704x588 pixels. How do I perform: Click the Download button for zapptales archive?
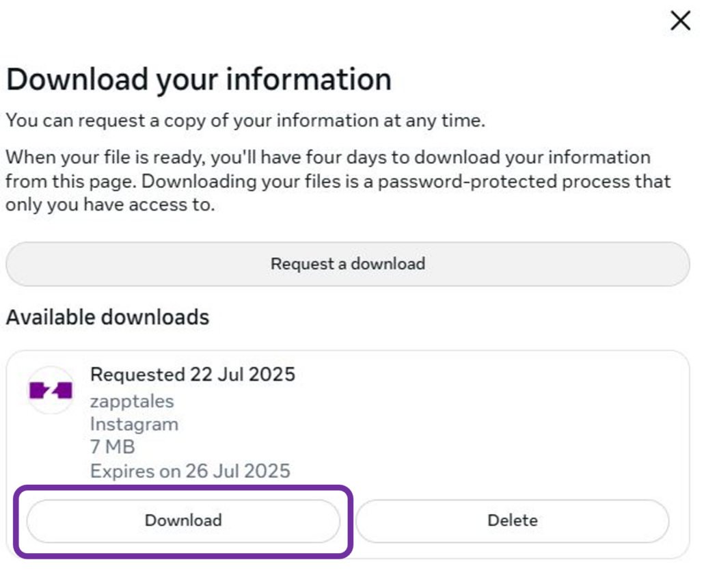(x=183, y=520)
